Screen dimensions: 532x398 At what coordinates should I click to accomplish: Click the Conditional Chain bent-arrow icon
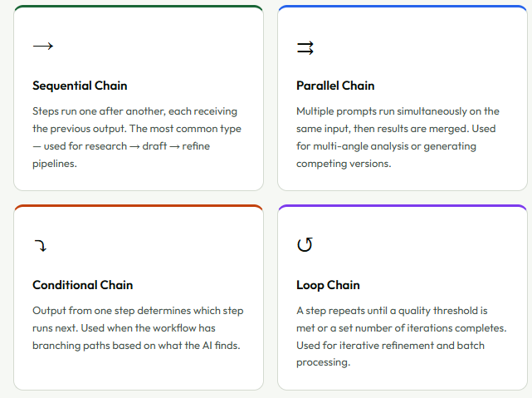pyautogui.click(x=41, y=245)
